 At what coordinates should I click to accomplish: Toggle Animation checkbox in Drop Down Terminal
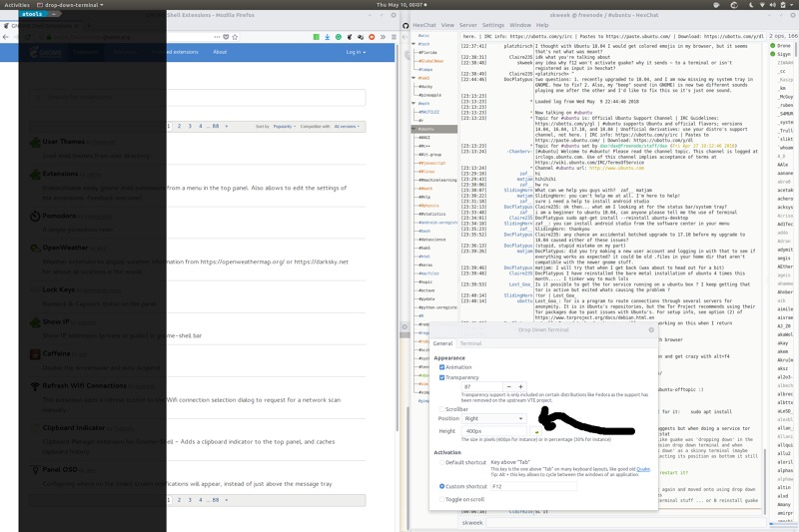441,367
